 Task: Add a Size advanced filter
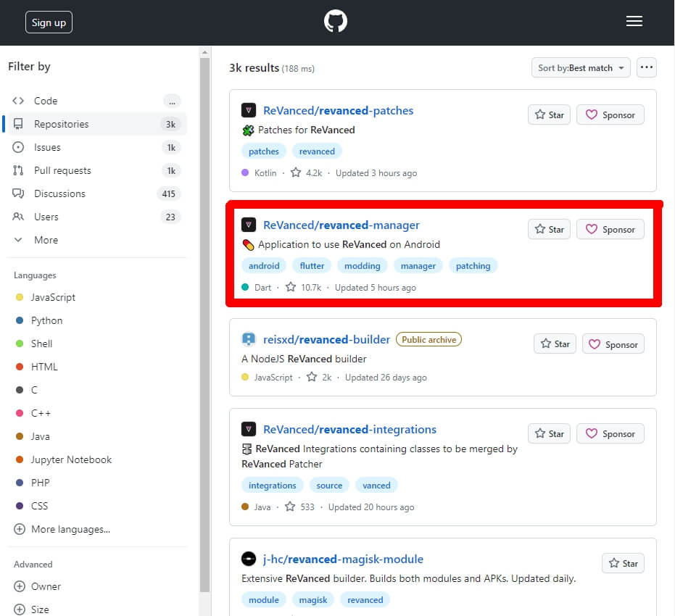[x=31, y=609]
